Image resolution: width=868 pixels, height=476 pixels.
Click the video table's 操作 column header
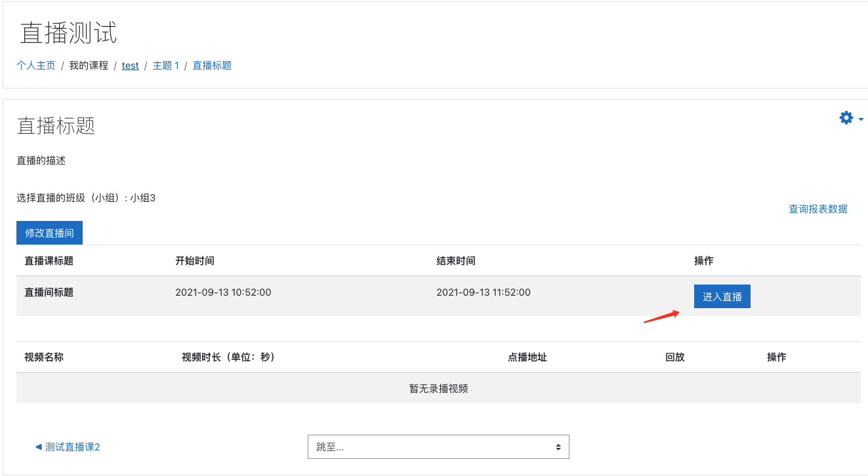tap(777, 357)
